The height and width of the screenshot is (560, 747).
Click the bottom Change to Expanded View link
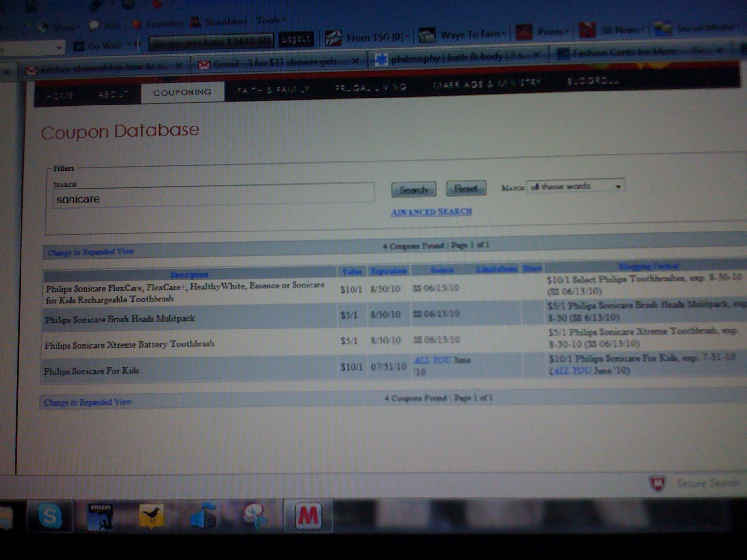pyautogui.click(x=88, y=402)
